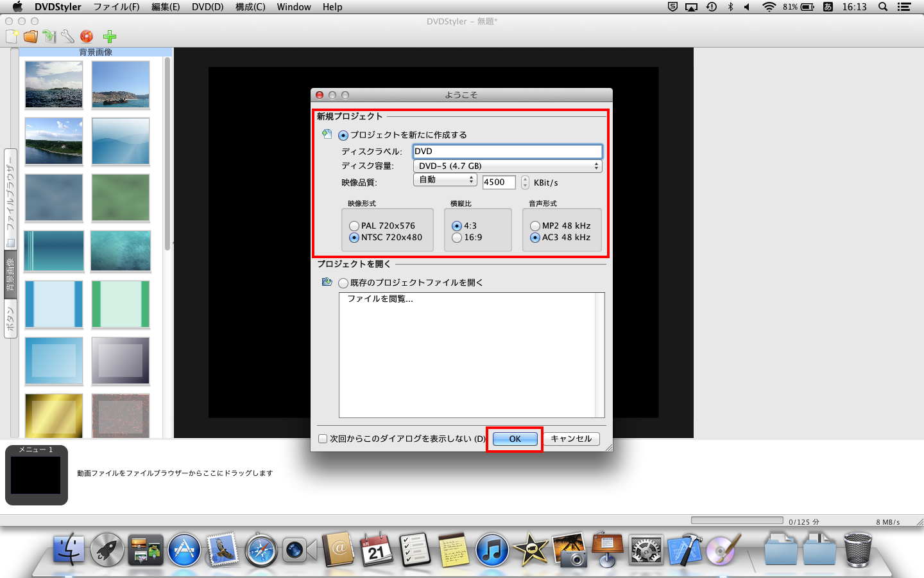Click the orange open-folder toolbar icon
924x578 pixels.
(x=30, y=37)
